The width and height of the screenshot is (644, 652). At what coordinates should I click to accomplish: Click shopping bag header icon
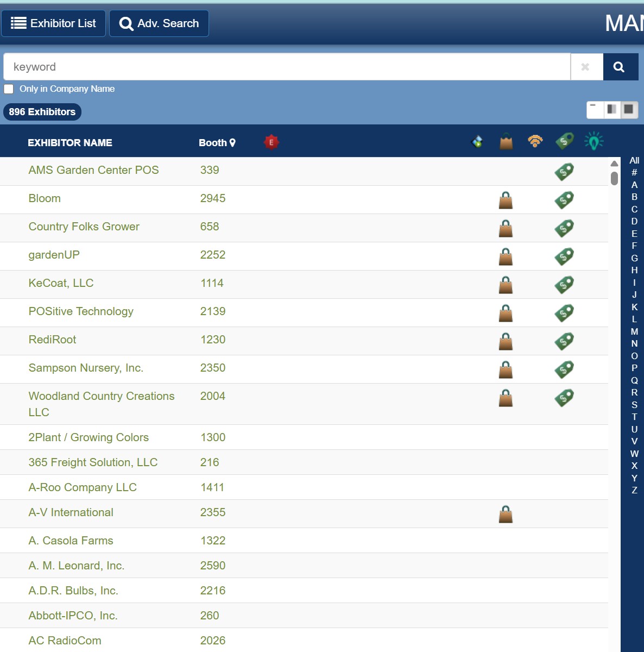pos(506,142)
